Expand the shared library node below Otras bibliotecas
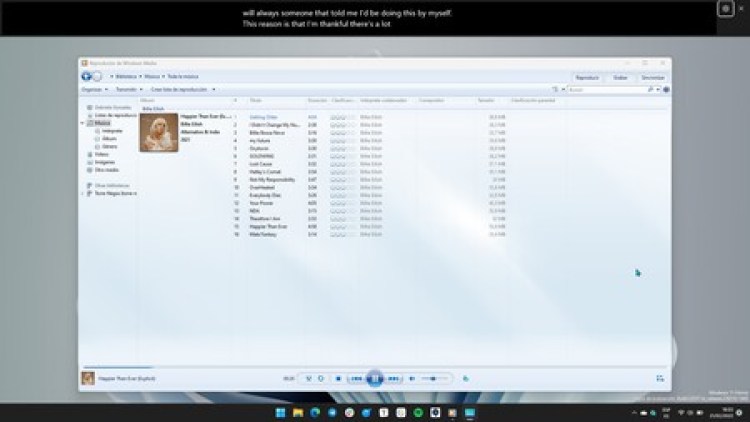This screenshot has height=422, width=750. [x=82, y=194]
